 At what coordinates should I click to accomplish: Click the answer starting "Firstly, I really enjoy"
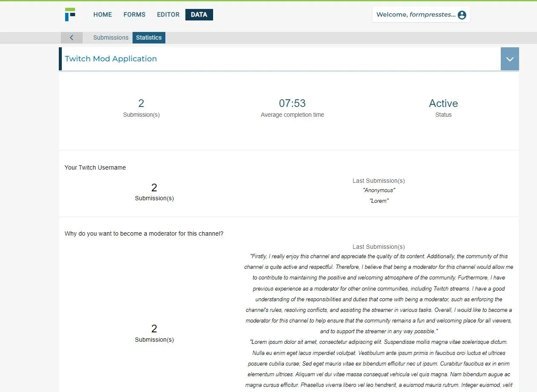[x=379, y=294]
